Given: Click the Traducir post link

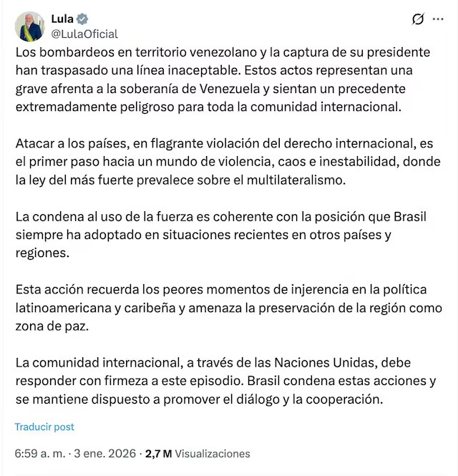Looking at the screenshot, I should [44, 427].
